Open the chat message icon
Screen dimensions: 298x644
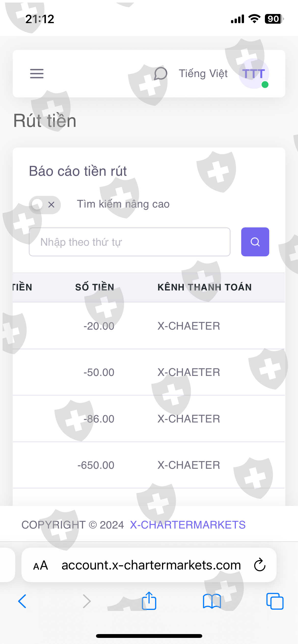coord(160,74)
